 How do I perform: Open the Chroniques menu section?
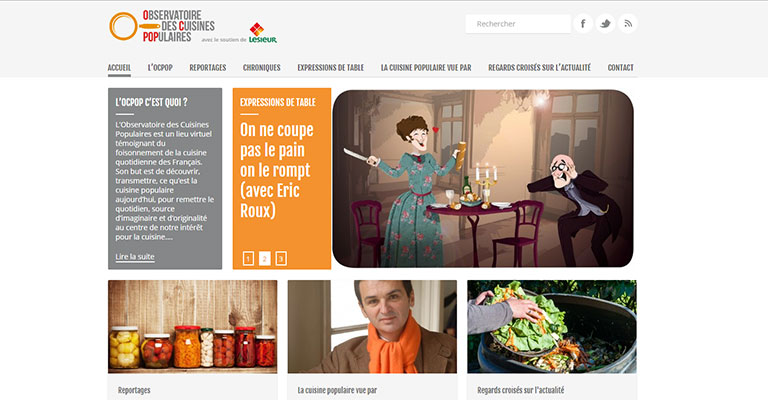[x=262, y=68]
